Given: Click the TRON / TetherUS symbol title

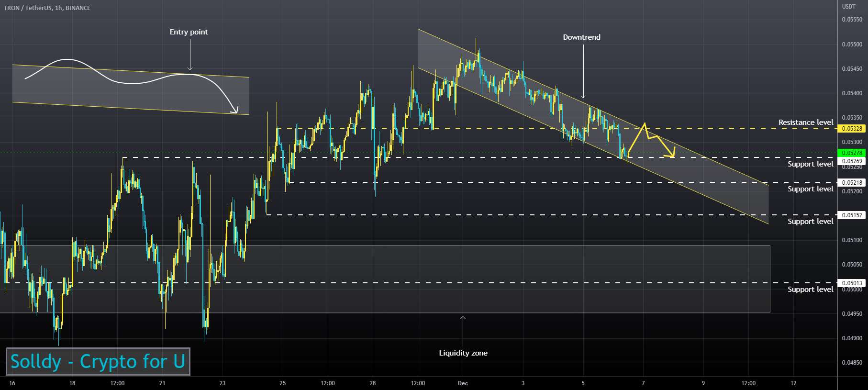Looking at the screenshot, I should tap(47, 8).
